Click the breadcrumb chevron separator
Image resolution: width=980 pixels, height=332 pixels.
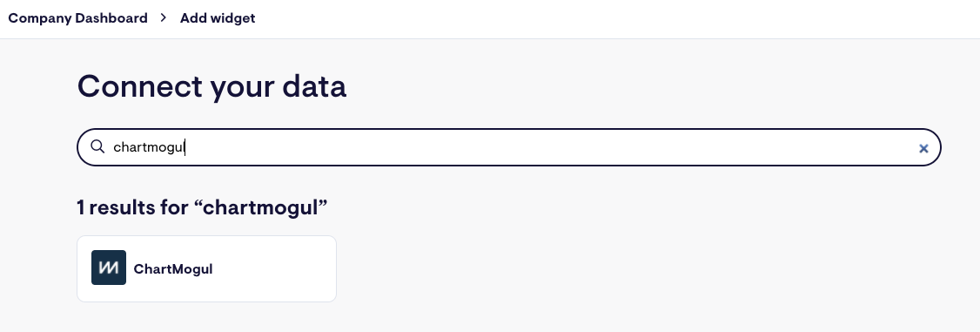(x=164, y=18)
